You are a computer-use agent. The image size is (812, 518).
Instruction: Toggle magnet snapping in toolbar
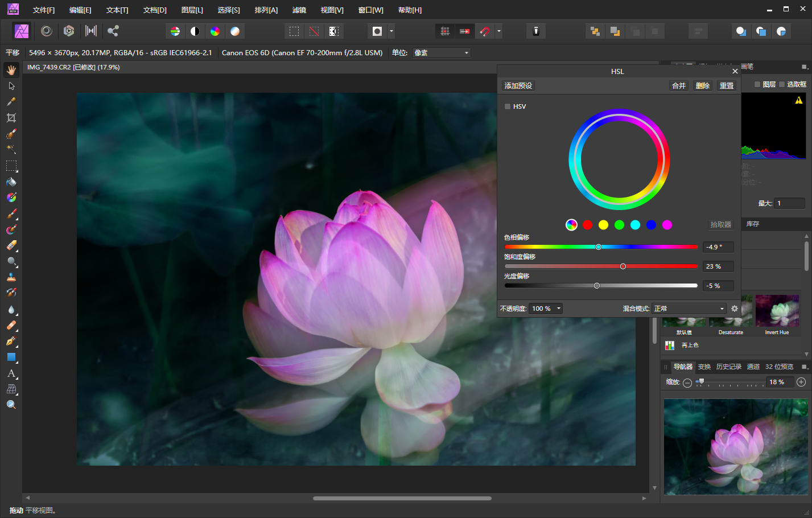tap(485, 31)
